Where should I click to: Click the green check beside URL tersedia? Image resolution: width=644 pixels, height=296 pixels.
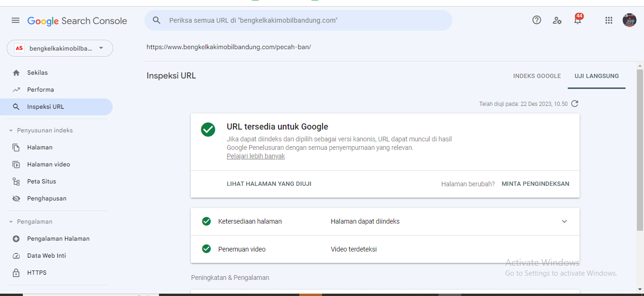point(208,130)
